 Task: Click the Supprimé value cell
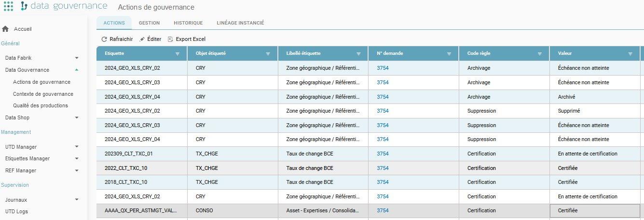tap(595, 111)
